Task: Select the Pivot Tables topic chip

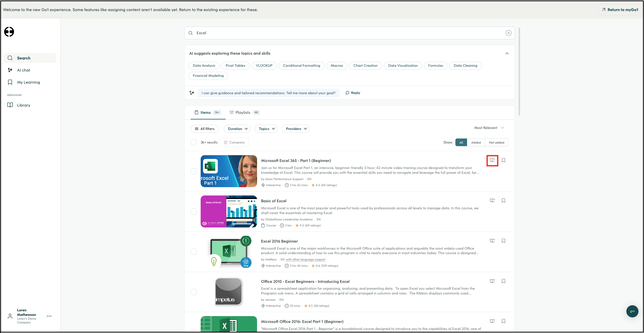Action: [235, 66]
